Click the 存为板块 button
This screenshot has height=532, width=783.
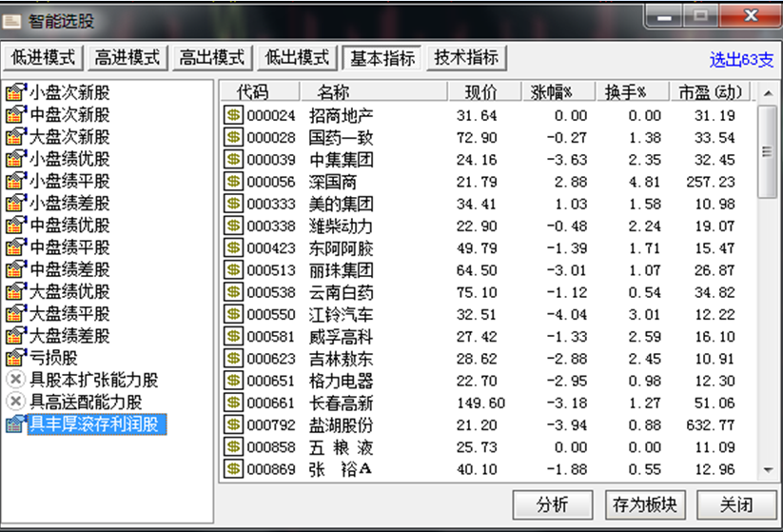click(x=645, y=504)
